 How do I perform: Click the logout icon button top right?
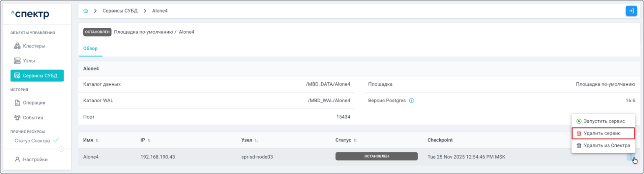(631, 11)
